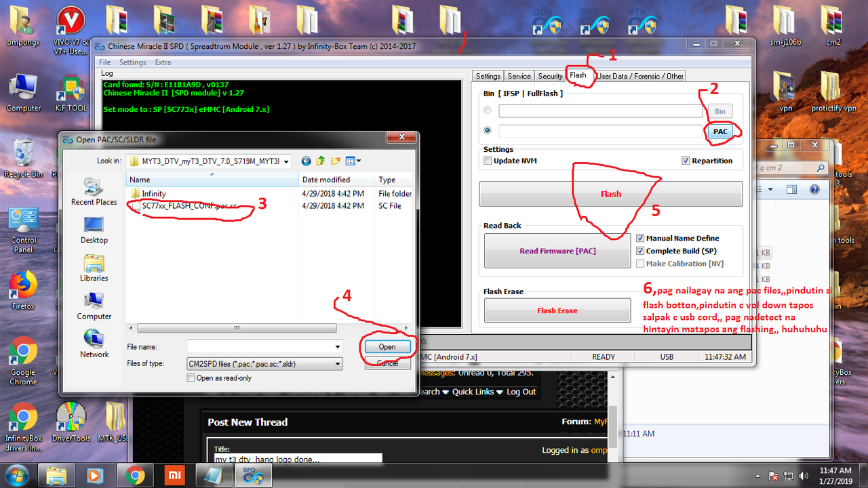Select the PAC file radio button
Screen dimensions: 868x488
click(x=488, y=131)
